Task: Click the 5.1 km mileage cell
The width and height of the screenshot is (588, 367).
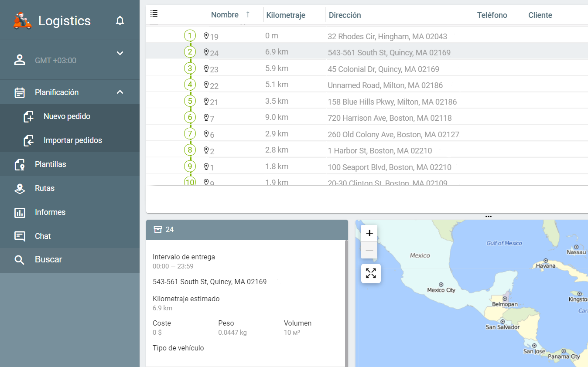Action: [277, 85]
